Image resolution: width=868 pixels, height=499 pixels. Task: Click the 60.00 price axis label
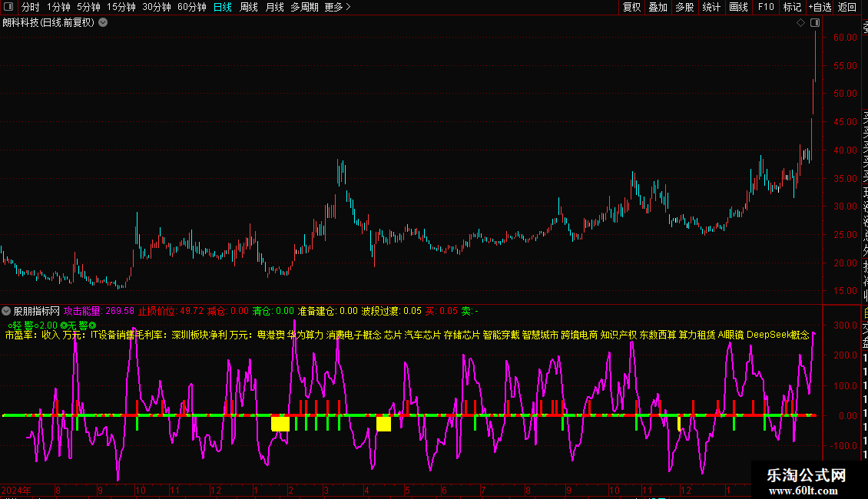845,37
